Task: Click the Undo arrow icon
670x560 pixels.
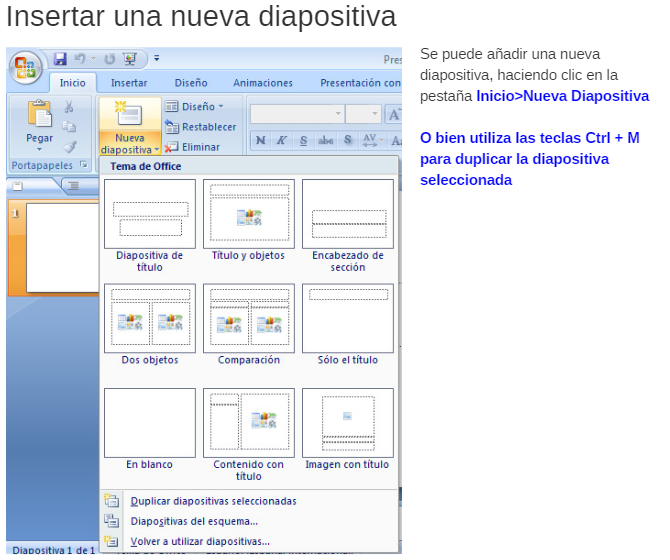Action: pyautogui.click(x=79, y=59)
